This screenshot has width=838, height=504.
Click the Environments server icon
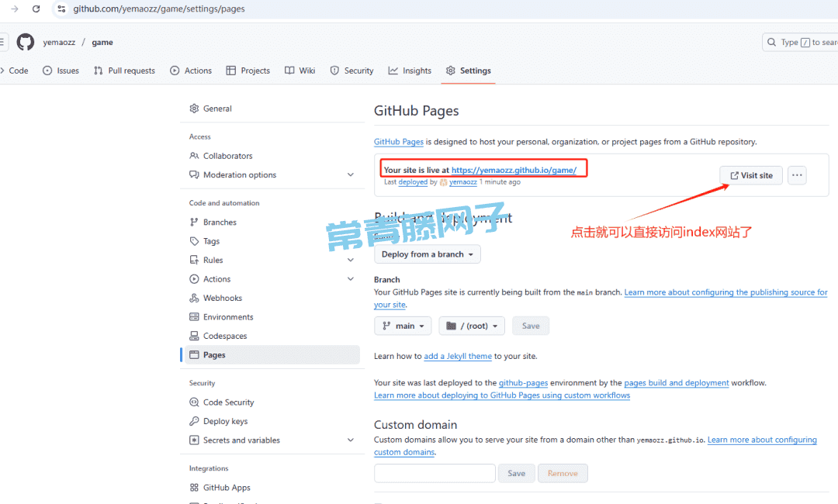[x=194, y=317]
